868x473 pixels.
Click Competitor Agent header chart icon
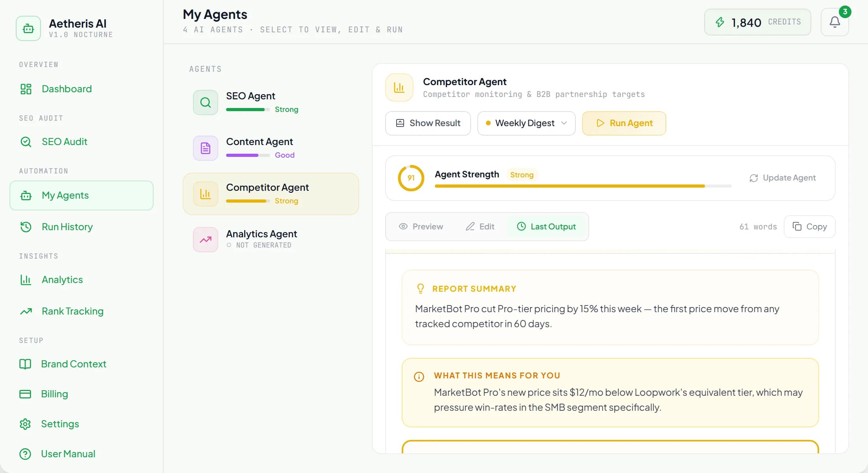coord(399,88)
